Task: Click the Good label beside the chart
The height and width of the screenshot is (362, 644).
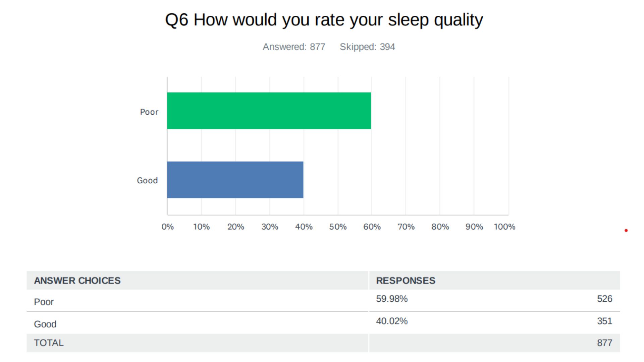Action: click(x=147, y=181)
